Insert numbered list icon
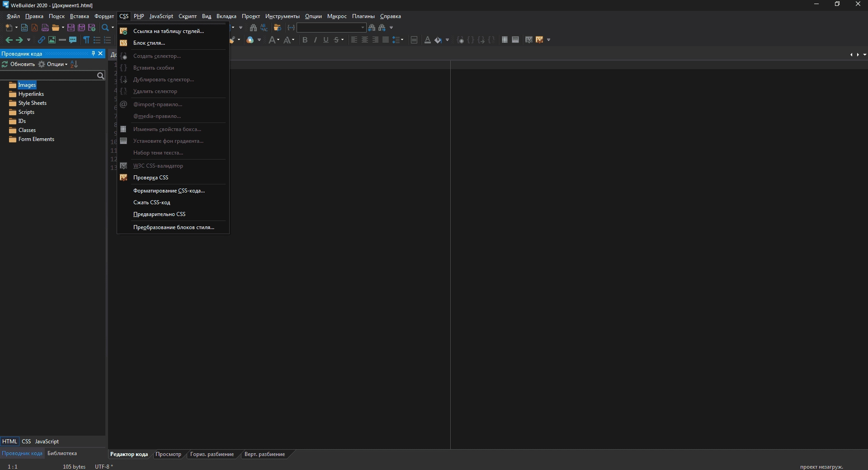868x470 pixels. pyautogui.click(x=108, y=40)
